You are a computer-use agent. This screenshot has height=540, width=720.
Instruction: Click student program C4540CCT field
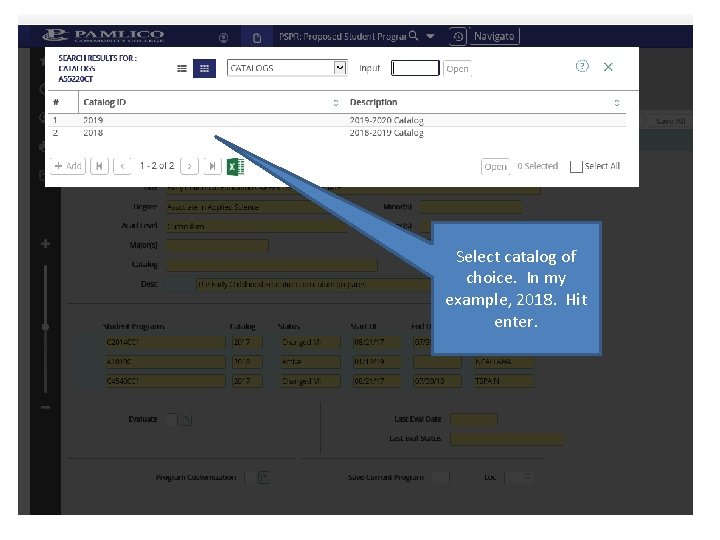pyautogui.click(x=165, y=381)
